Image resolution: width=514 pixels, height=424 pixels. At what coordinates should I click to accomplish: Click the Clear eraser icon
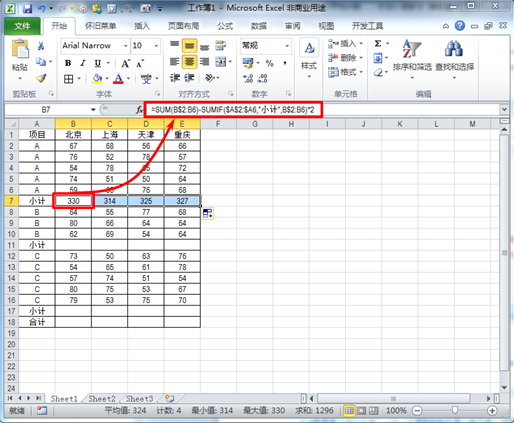point(378,72)
